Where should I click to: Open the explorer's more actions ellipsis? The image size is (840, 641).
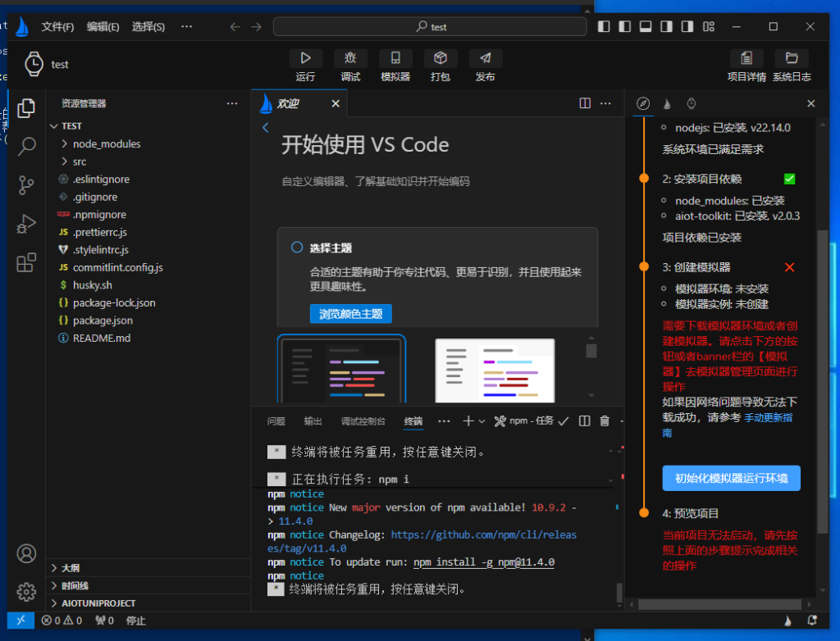[x=232, y=103]
